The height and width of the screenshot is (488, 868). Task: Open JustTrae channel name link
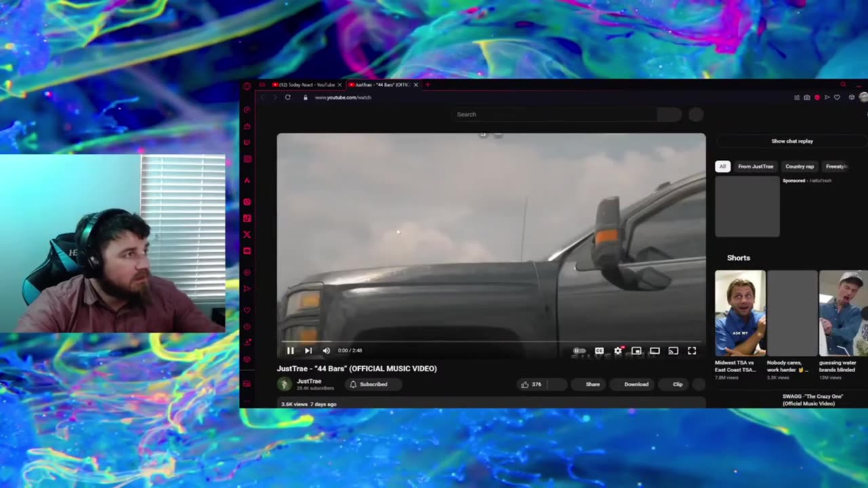(309, 382)
